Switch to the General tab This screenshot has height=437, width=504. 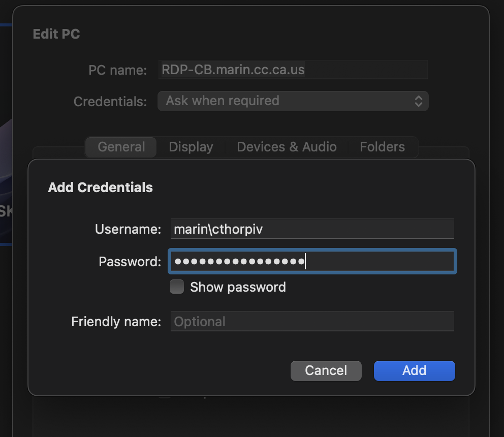pos(121,147)
